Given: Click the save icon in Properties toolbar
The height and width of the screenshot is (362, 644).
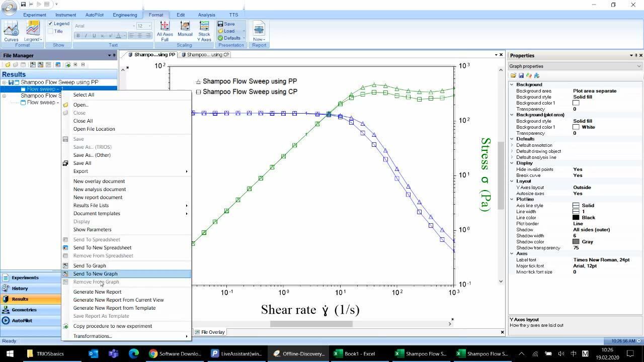Looking at the screenshot, I should [521, 75].
